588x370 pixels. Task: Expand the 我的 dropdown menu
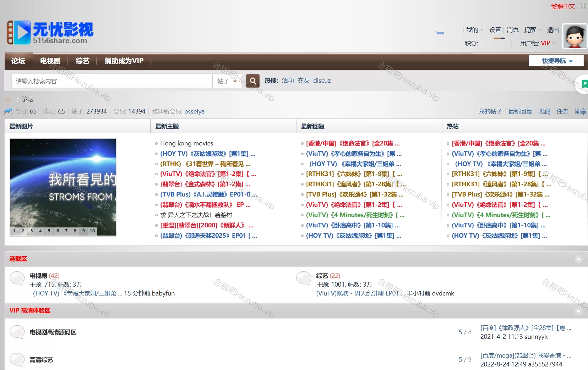coord(474,30)
